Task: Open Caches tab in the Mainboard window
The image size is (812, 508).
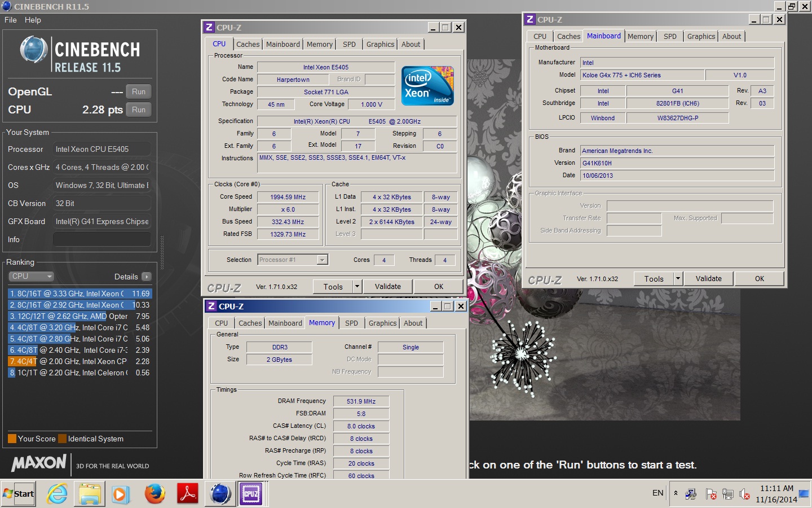Action: tap(569, 37)
